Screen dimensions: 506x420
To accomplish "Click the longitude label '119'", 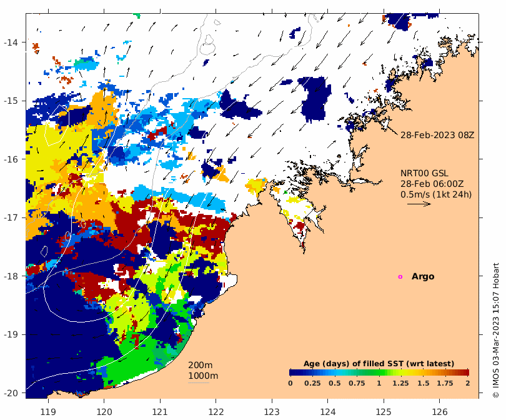I will [x=48, y=412].
